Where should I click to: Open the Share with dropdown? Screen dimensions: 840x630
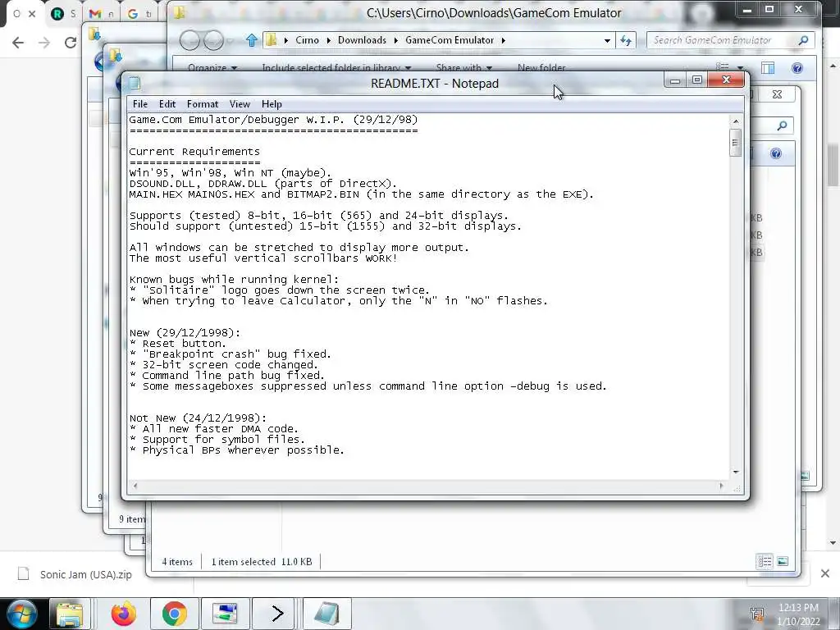(464, 68)
